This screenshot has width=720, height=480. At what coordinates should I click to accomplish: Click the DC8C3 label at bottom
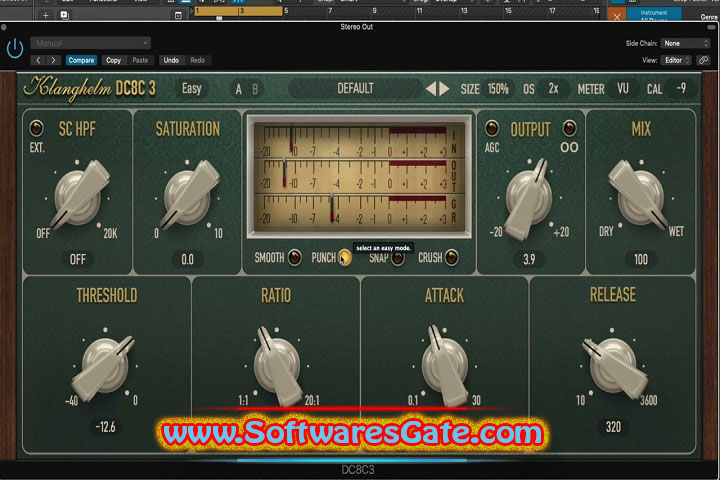358,470
